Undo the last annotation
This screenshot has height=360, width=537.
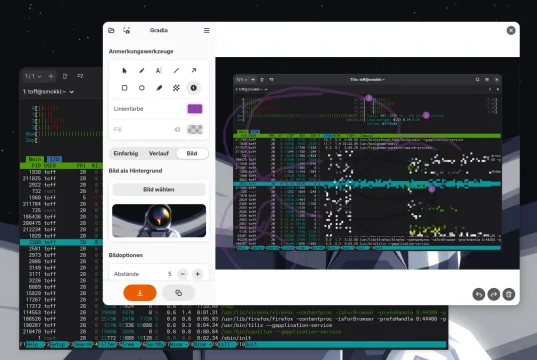pos(478,294)
